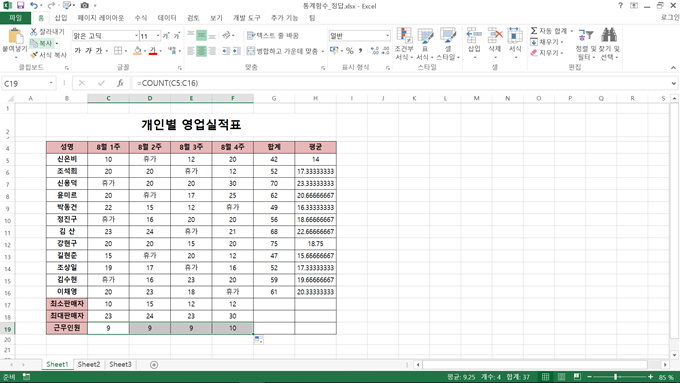The width and height of the screenshot is (680, 383).
Task: Toggle italic formatting (slanted 가)
Action: [88, 51]
